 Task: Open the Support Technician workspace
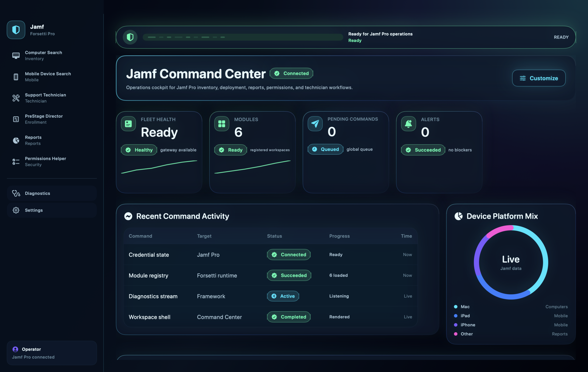(52, 98)
